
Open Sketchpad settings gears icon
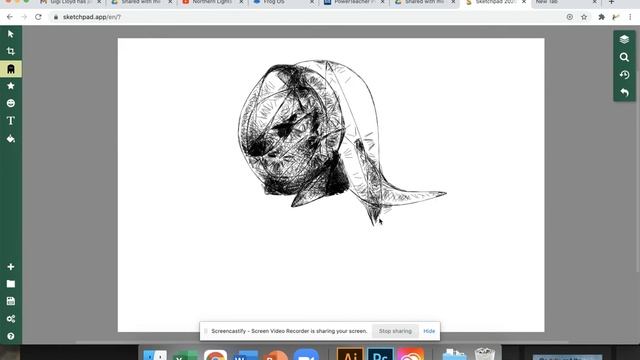click(x=11, y=318)
